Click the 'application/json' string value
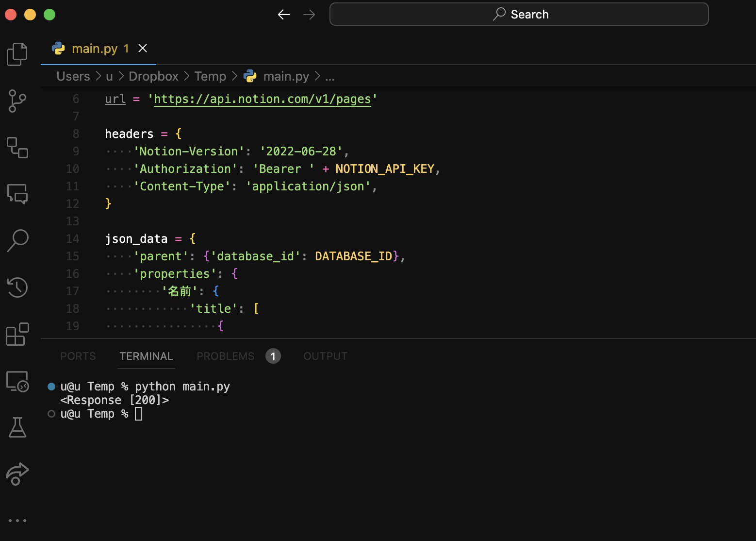756x541 pixels. tap(308, 186)
